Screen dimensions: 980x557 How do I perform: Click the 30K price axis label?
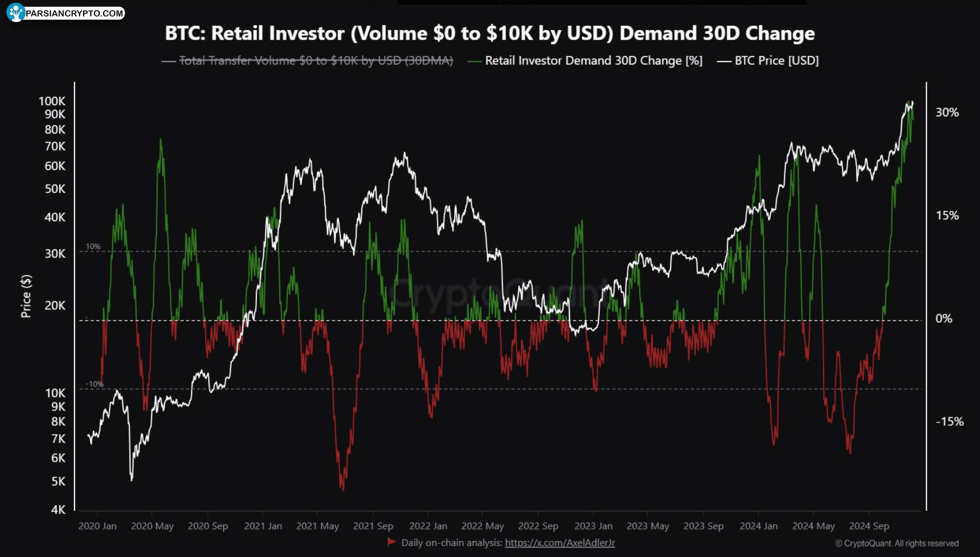click(55, 254)
